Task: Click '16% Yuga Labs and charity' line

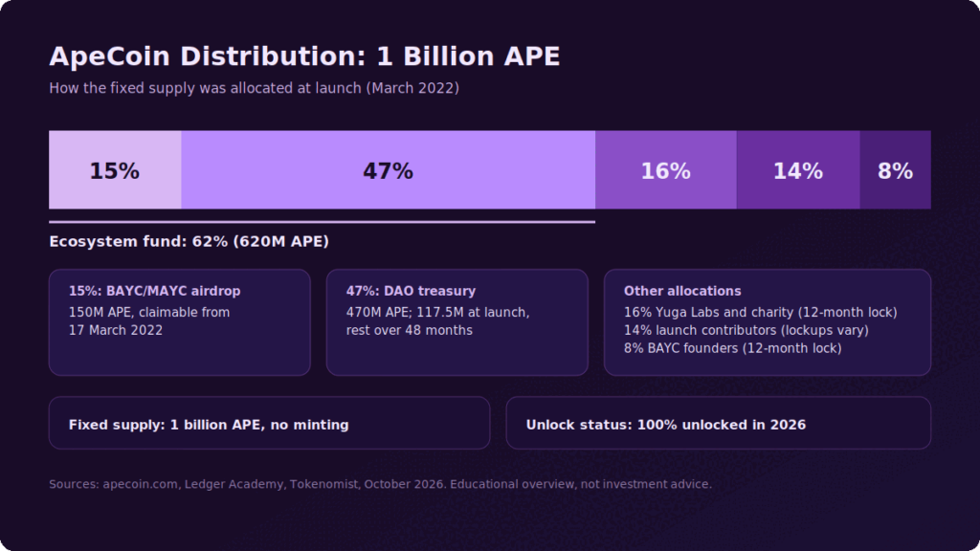Action: [x=761, y=313]
